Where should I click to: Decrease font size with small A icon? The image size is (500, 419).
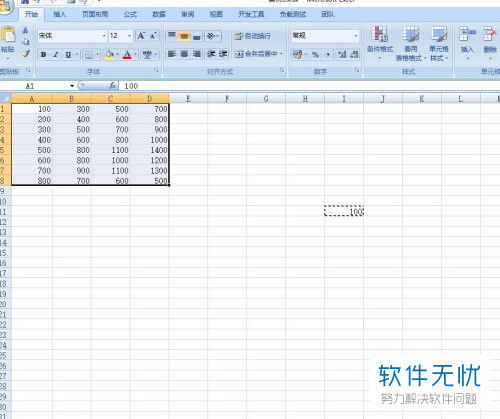(x=154, y=36)
